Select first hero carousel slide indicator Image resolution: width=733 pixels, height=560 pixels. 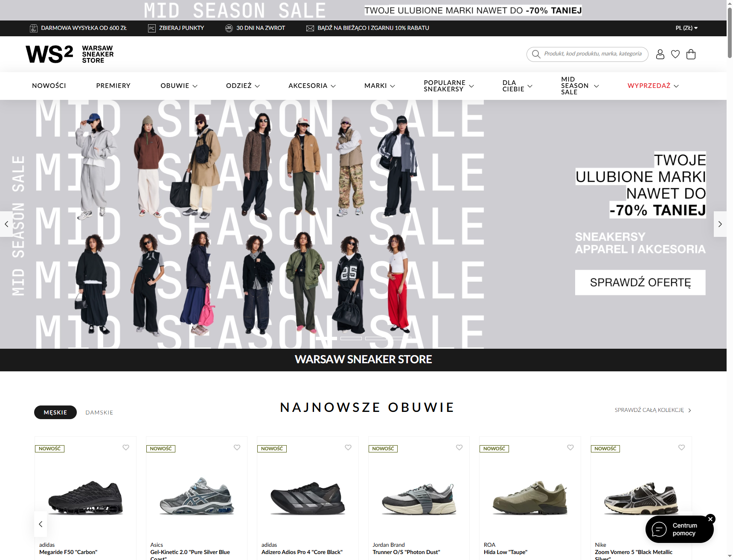click(326, 338)
